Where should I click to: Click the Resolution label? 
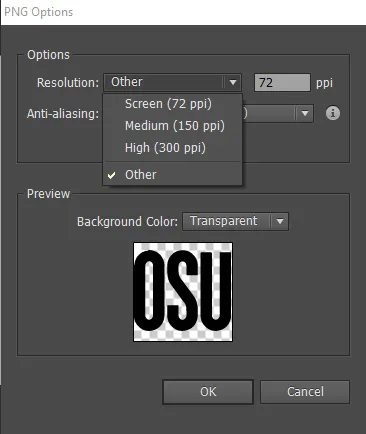(x=68, y=83)
